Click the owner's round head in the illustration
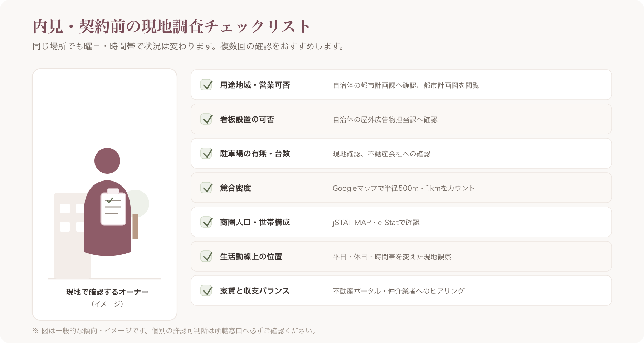Image resolution: width=644 pixels, height=343 pixels. coord(107,161)
